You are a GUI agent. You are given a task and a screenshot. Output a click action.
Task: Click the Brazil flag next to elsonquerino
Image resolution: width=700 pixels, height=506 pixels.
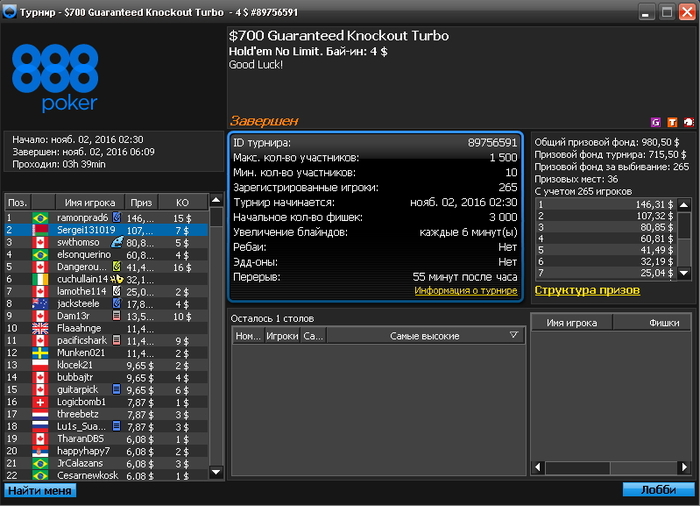[x=40, y=255]
